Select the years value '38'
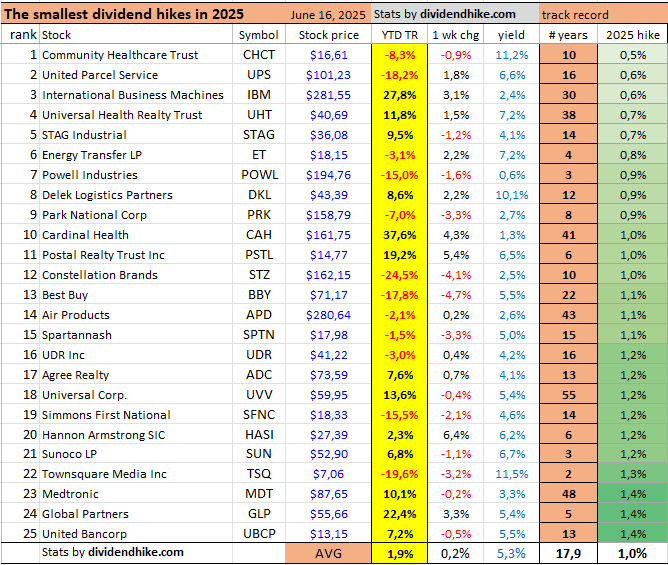The height and width of the screenshot is (565, 668). coord(569,115)
